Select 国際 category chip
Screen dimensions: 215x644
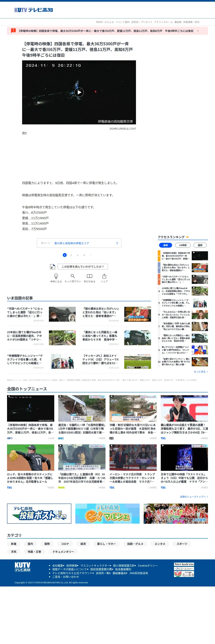[x=47, y=544]
